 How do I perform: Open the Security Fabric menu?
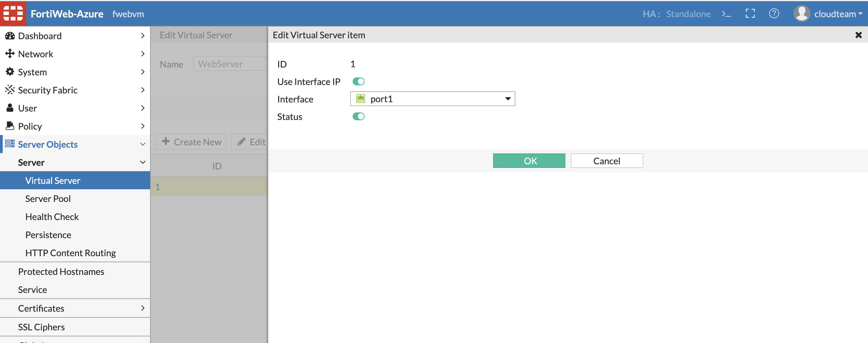[x=75, y=90]
